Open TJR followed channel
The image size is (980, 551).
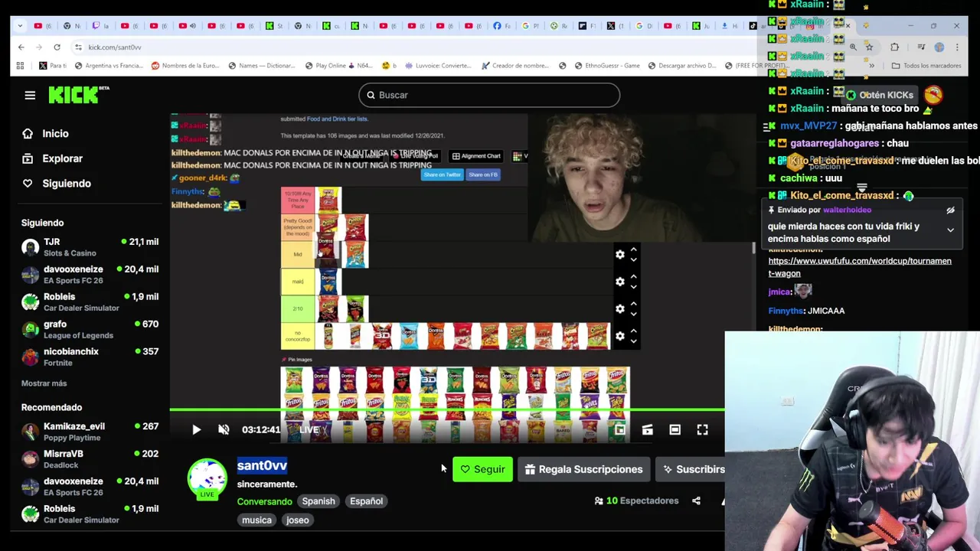(90, 247)
